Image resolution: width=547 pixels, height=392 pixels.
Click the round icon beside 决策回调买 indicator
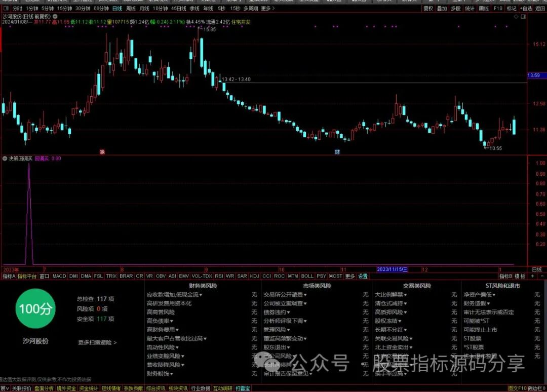(x=5, y=159)
